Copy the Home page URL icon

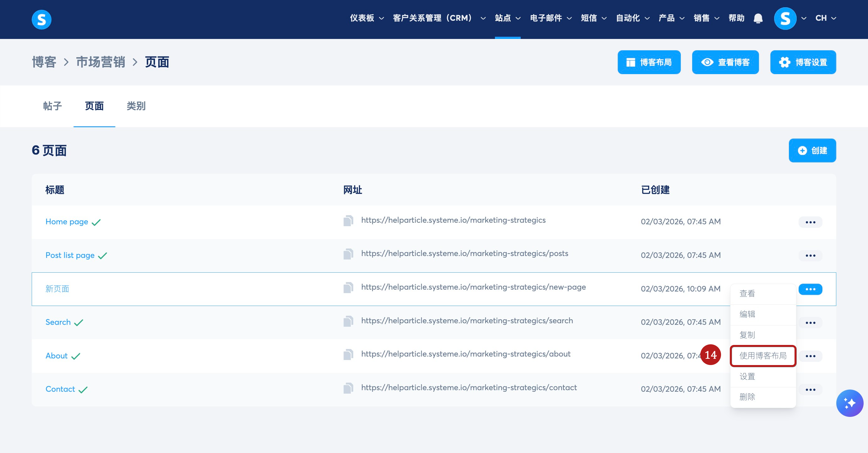click(x=348, y=221)
